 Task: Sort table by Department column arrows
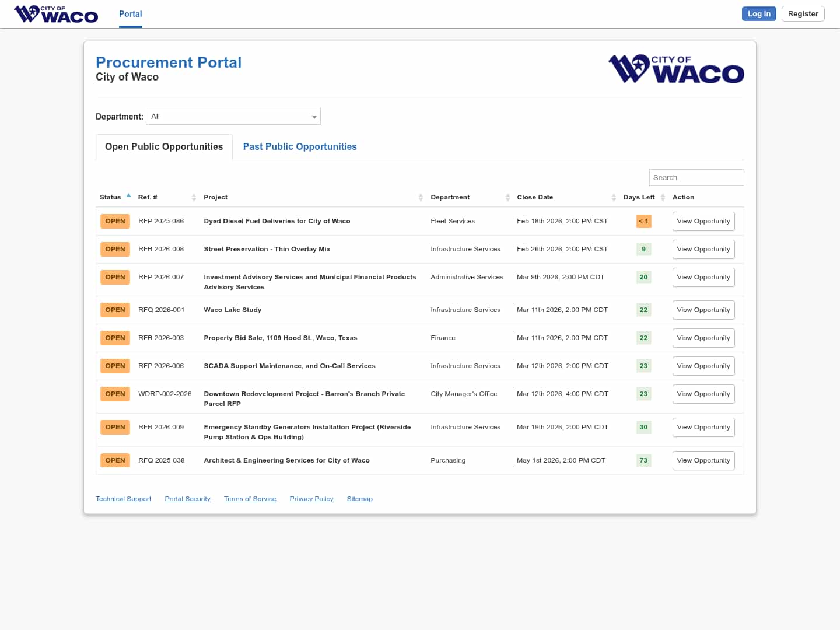point(508,198)
